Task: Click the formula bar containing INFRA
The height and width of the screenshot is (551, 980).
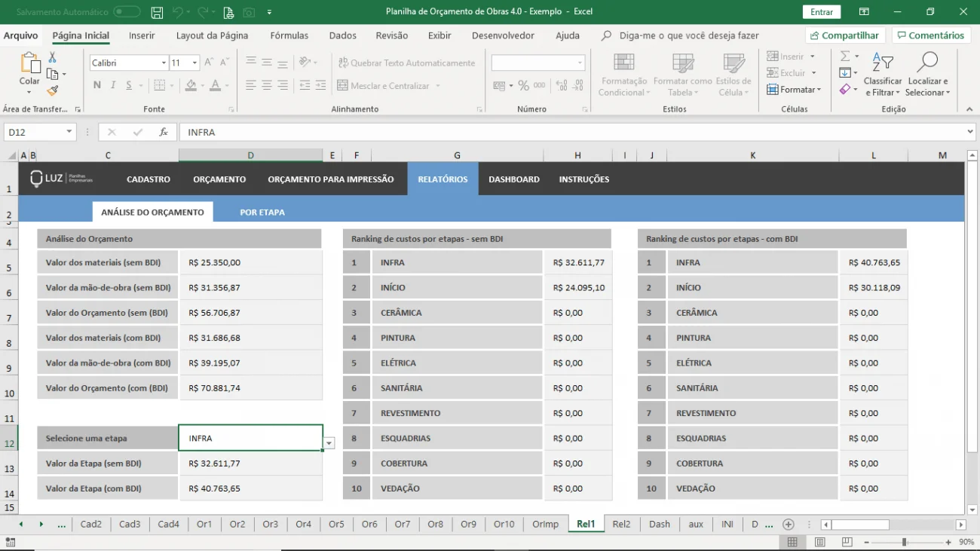Action: click(x=577, y=132)
